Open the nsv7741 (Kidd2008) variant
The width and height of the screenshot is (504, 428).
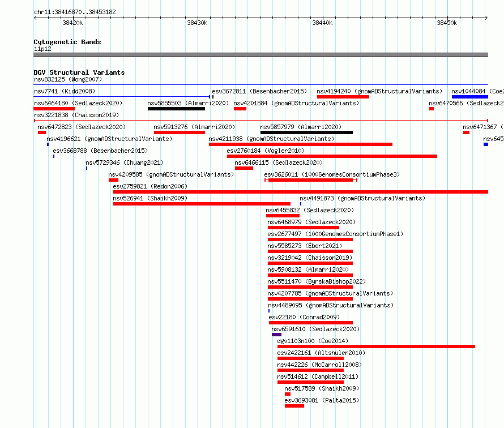click(x=65, y=91)
